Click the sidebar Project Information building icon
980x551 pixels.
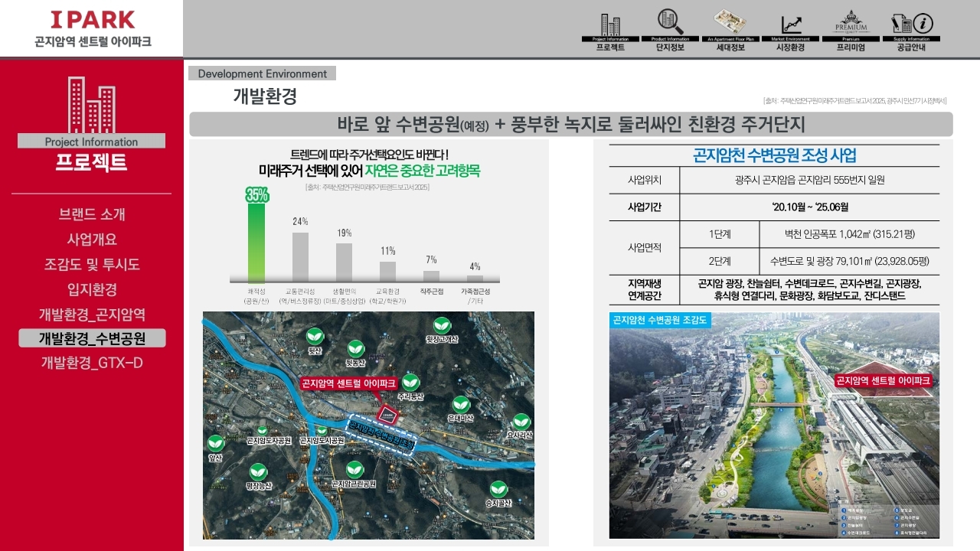click(x=91, y=104)
